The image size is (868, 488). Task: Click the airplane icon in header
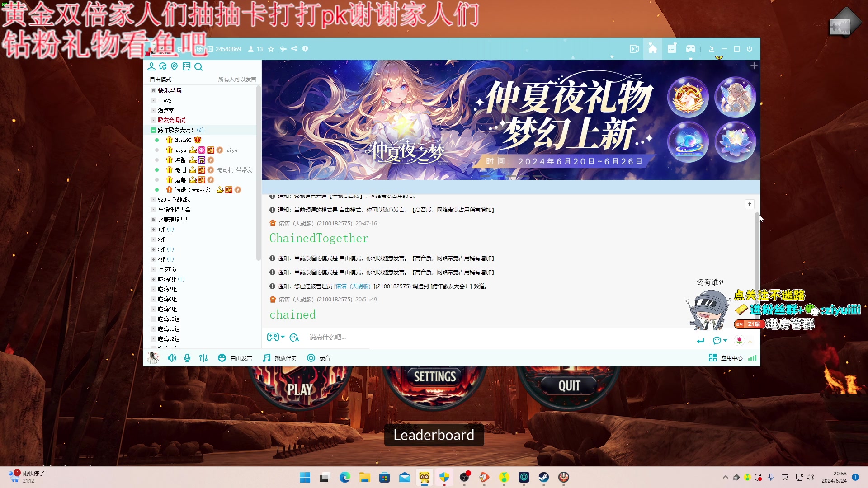click(x=283, y=49)
